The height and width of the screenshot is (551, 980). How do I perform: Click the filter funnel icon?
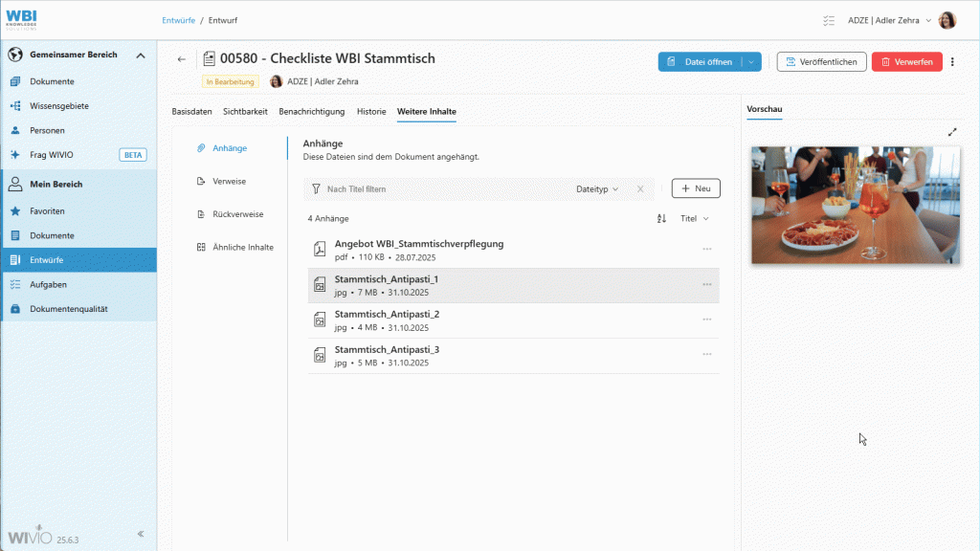coord(316,187)
